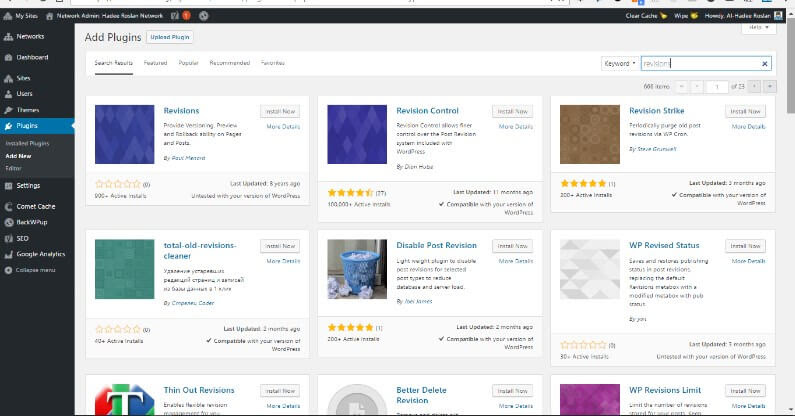Open Dashboard from the sidebar icon
The height and width of the screenshot is (416, 795).
[x=9, y=57]
